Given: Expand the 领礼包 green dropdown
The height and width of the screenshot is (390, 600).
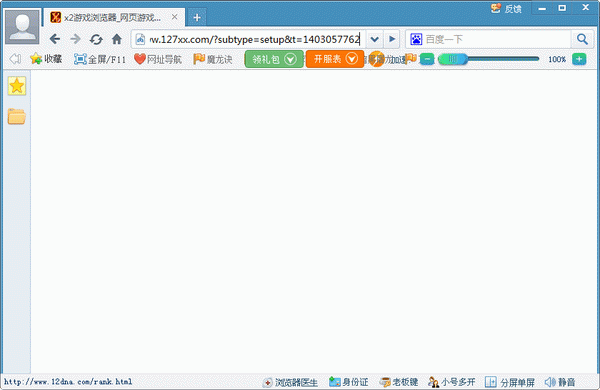Looking at the screenshot, I should pos(274,59).
